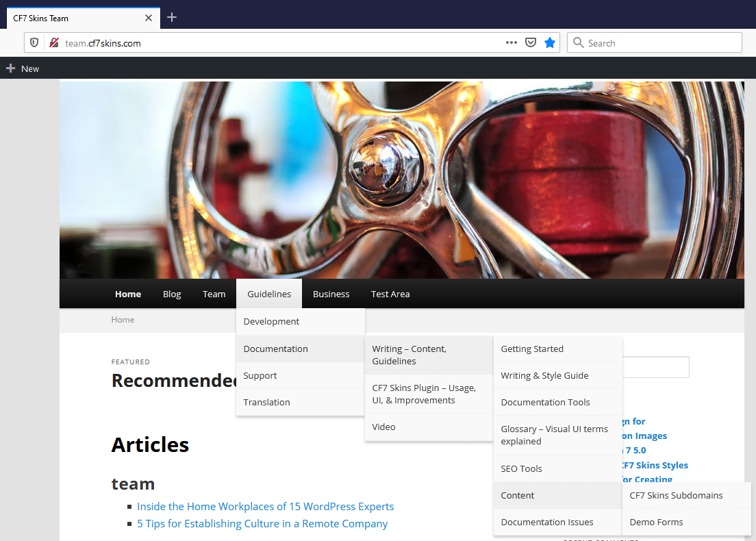
Task: Click the tracking protection shield icon
Action: 34,43
